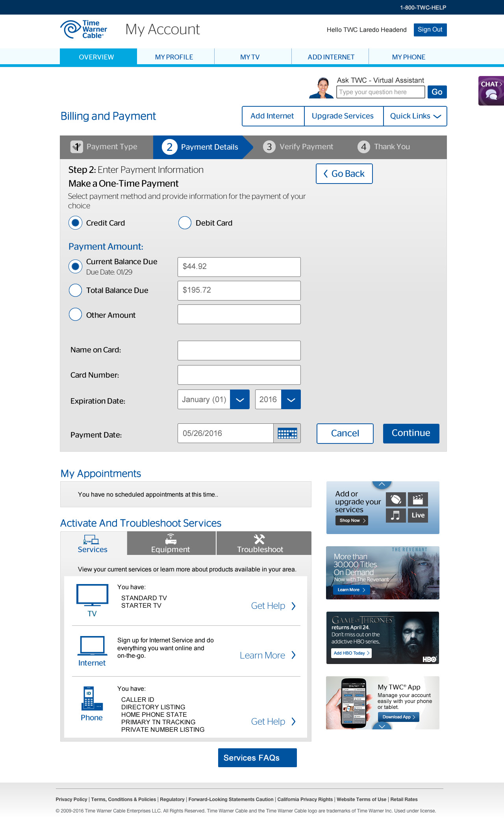This screenshot has width=504, height=818.
Task: Click the Cancel button
Action: click(x=345, y=434)
